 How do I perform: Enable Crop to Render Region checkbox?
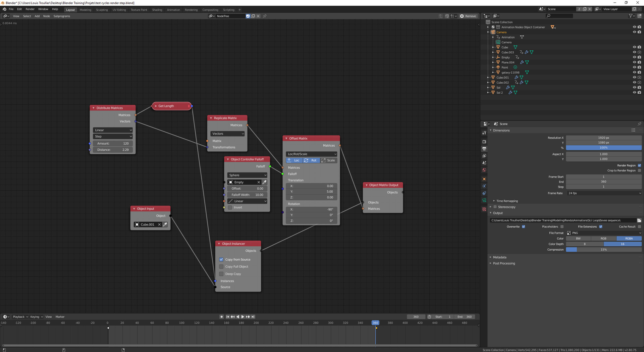[x=639, y=170]
